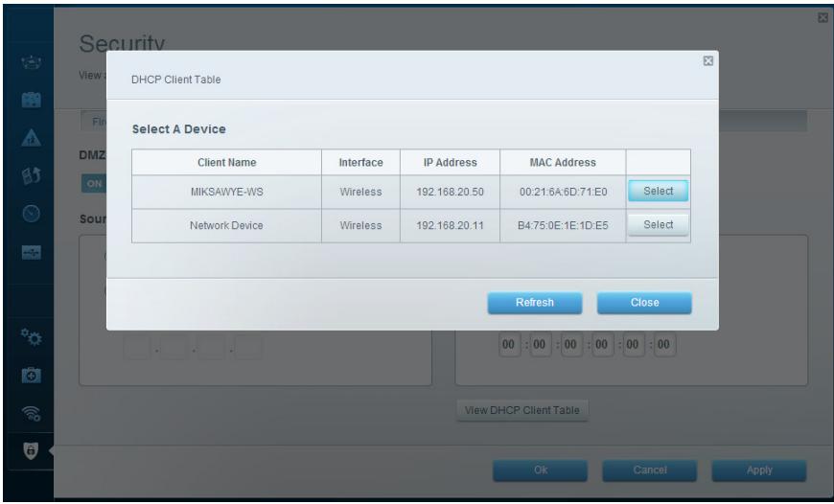Click the Client Name column header
834x504 pixels.
click(226, 163)
